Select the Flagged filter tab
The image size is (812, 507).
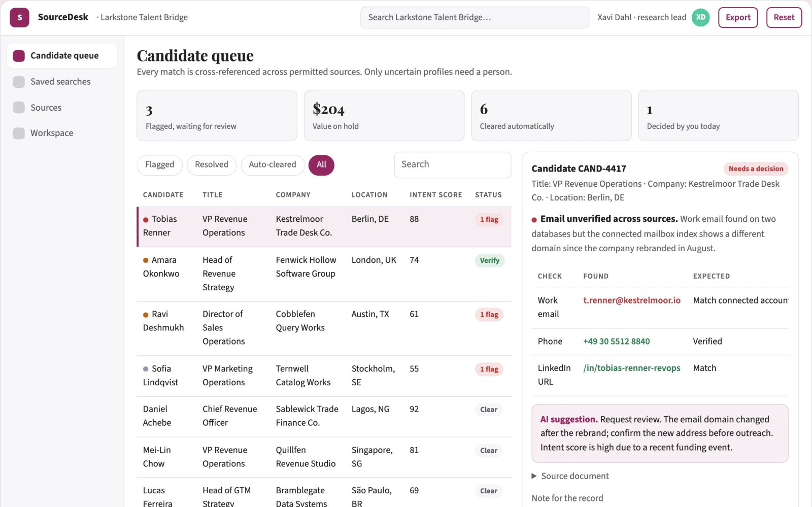click(159, 165)
